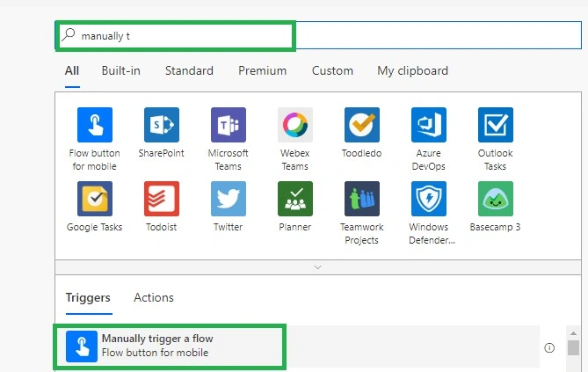Viewport: 588px width, 372px height.
Task: Open the Windows Defender connector
Action: (429, 199)
